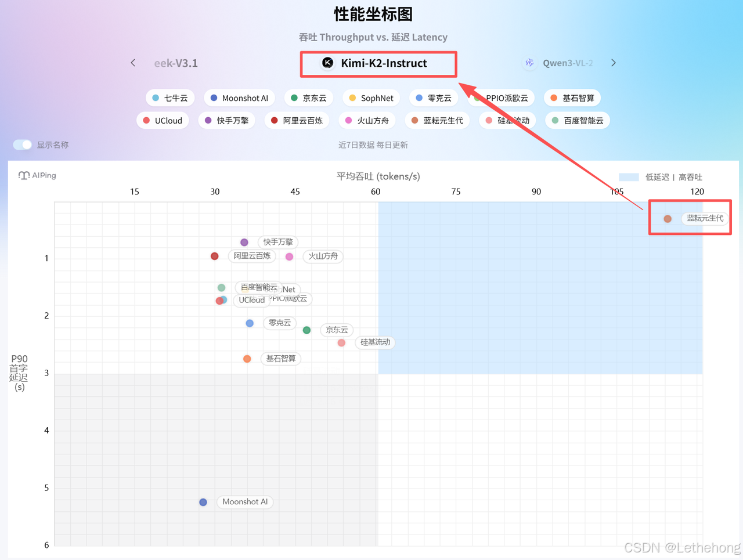Image resolution: width=743 pixels, height=560 pixels.
Task: Click the 京东云 label in the chart
Action: (337, 330)
